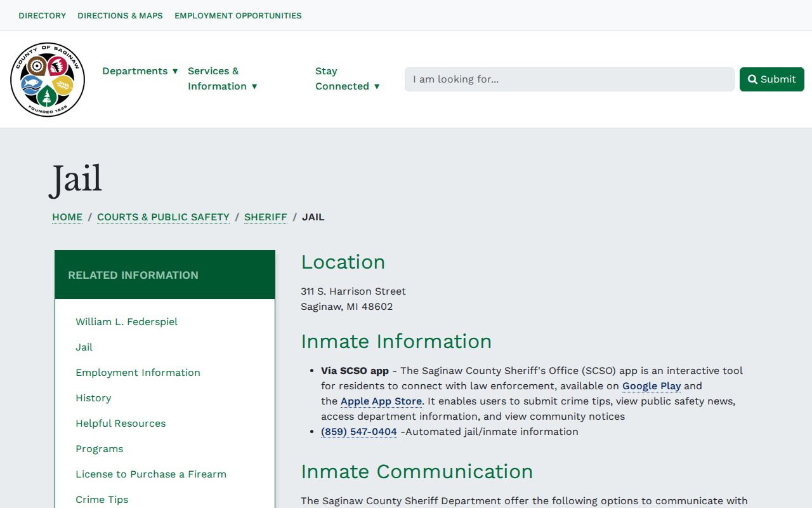Open William L. Federspiel sidebar link

[126, 322]
